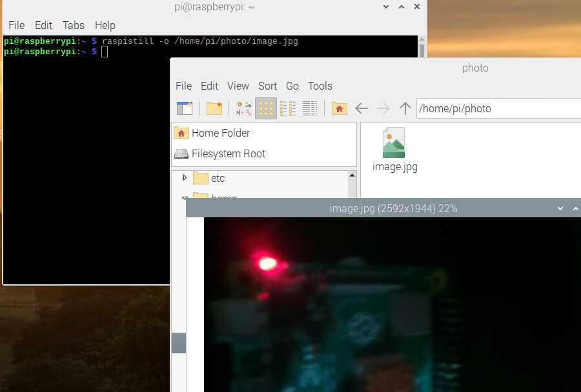Click the directory tree scroll up arrow
581x392 pixels.
(352, 175)
